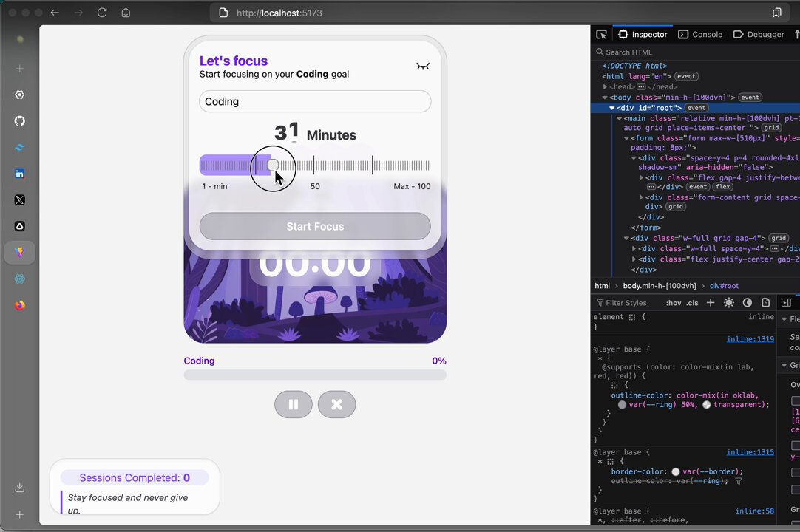Open the downloads icon in sidebar
This screenshot has height=532, width=800.
(19, 488)
